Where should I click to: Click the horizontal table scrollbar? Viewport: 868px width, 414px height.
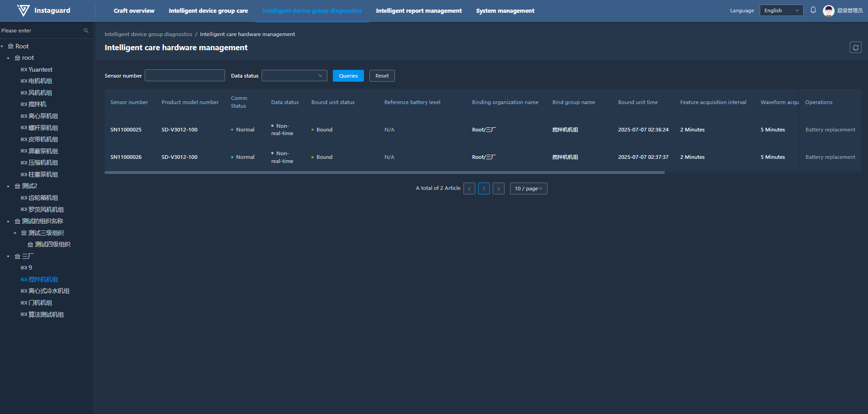tap(384, 173)
